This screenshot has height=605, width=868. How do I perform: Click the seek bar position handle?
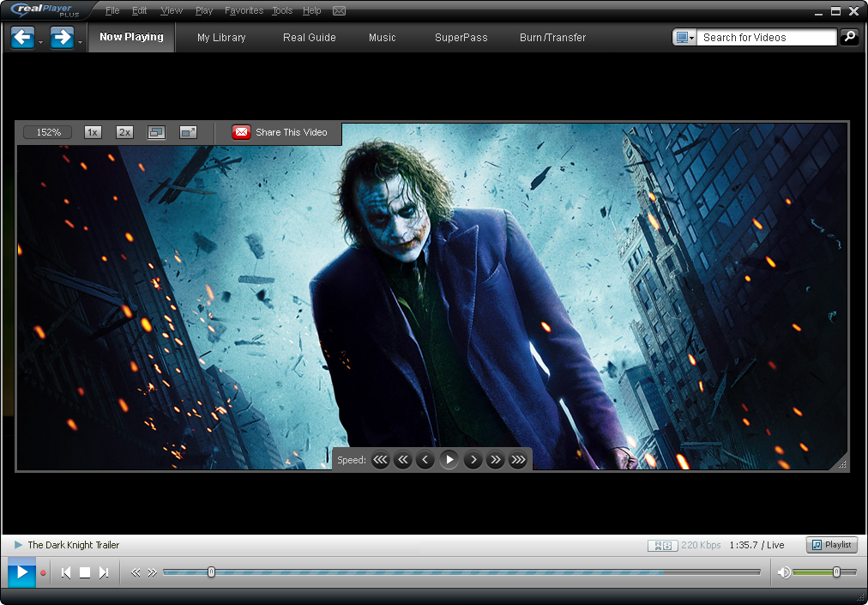tap(211, 572)
